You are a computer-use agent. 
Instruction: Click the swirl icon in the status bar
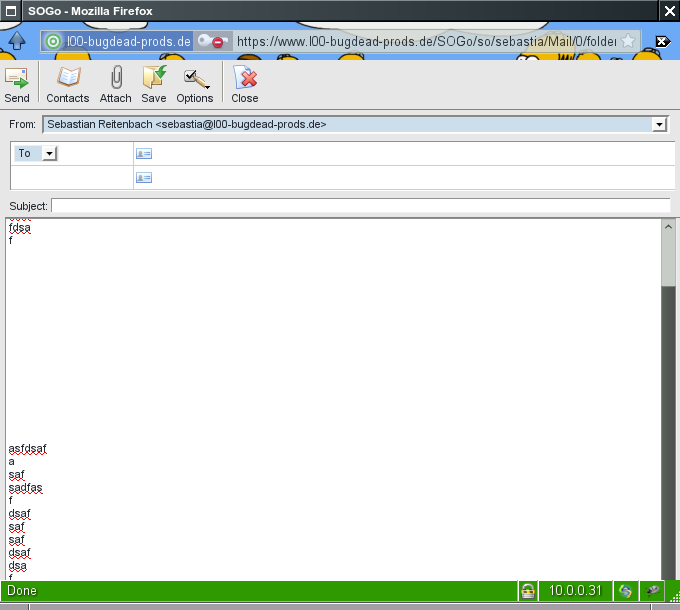(626, 591)
